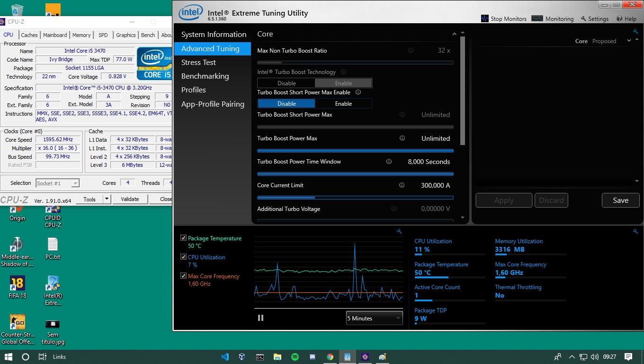Click Stop Monitors in the XTU toolbar

pyautogui.click(x=504, y=19)
